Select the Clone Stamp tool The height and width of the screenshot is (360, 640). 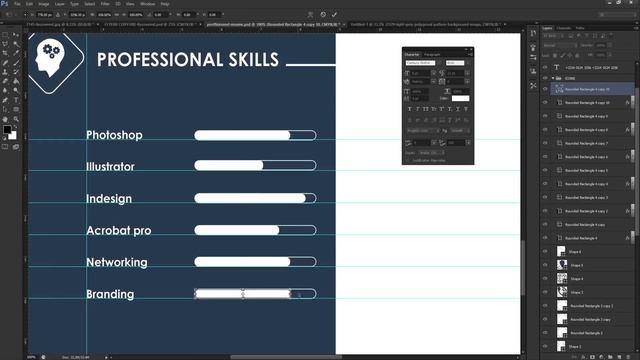click(x=5, y=72)
